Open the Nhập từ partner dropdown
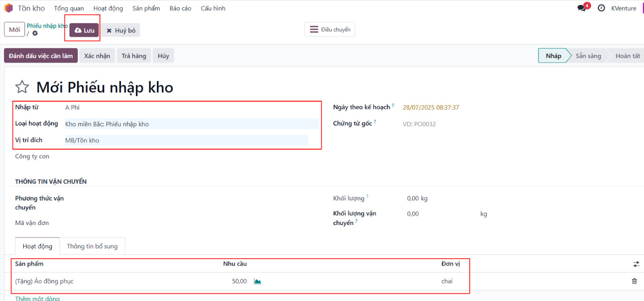The image size is (644, 301). [x=191, y=108]
